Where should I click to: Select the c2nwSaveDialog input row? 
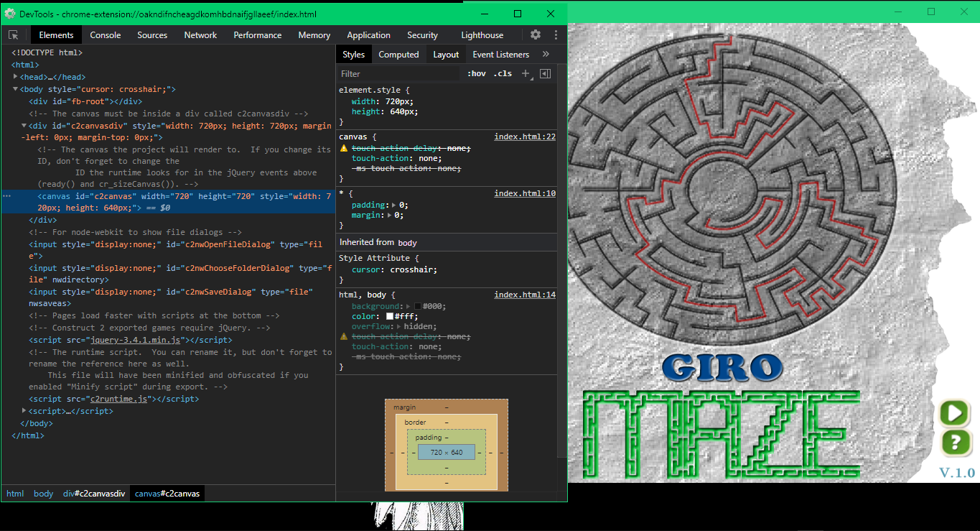[169, 297]
